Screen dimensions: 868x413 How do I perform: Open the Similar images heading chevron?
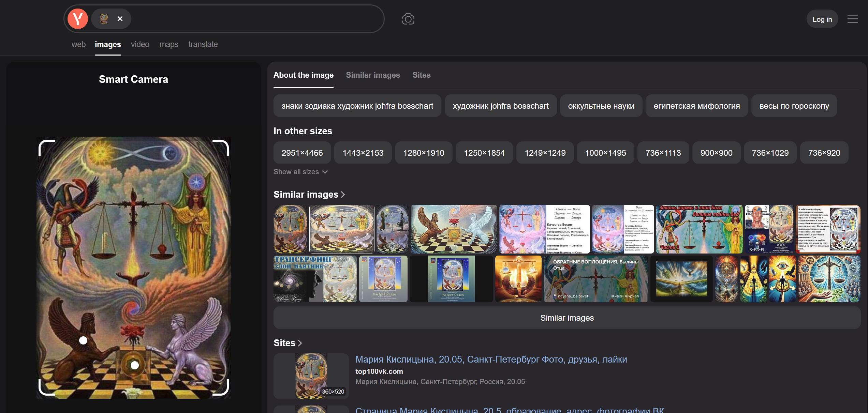[343, 195]
